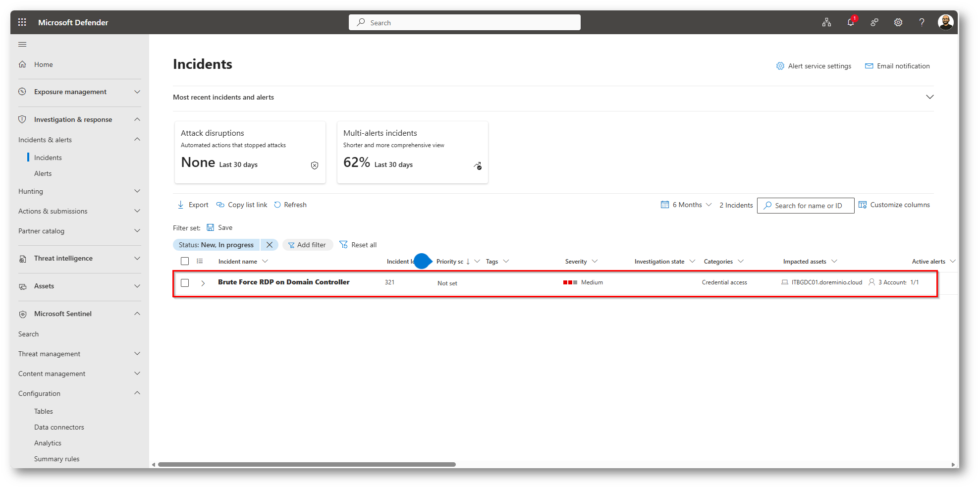The image size is (980, 489).
Task: Open the Attack disruptions card
Action: coord(250,152)
